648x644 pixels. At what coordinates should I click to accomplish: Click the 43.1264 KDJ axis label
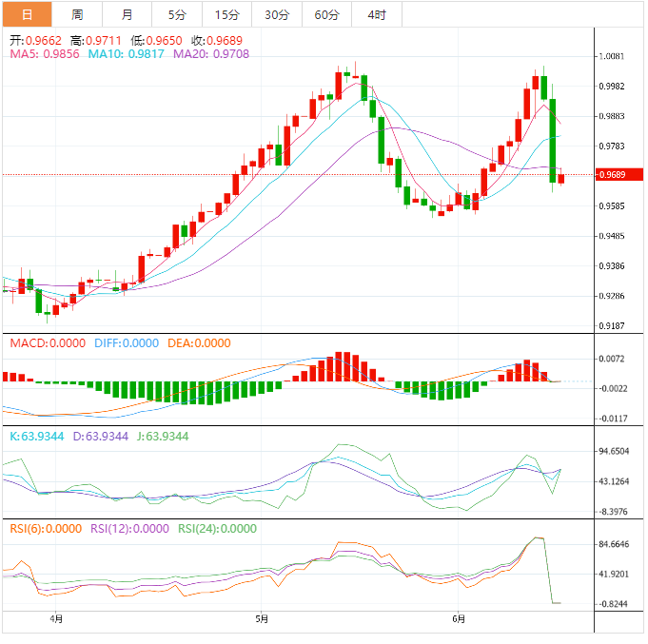(x=614, y=481)
